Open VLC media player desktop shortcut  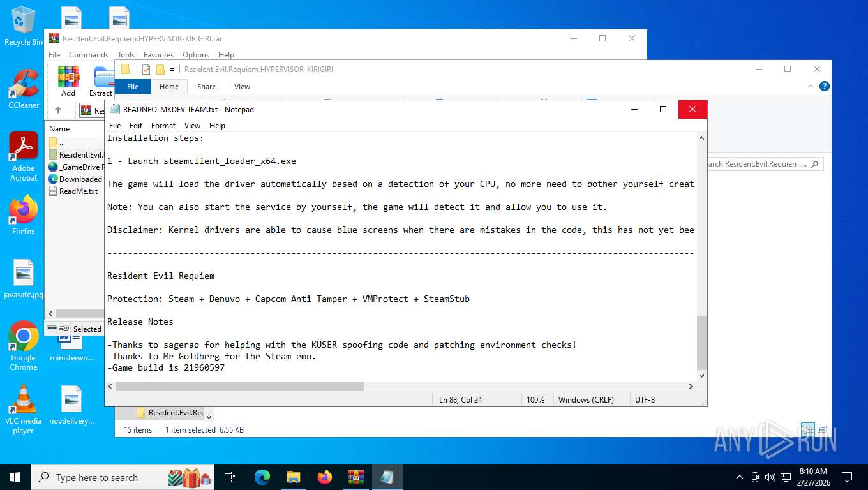pyautogui.click(x=24, y=409)
